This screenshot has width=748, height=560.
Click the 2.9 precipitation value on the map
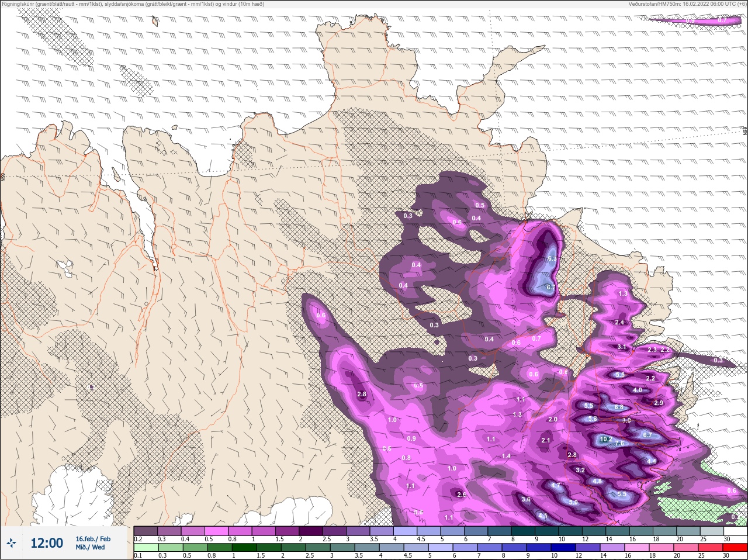659,403
